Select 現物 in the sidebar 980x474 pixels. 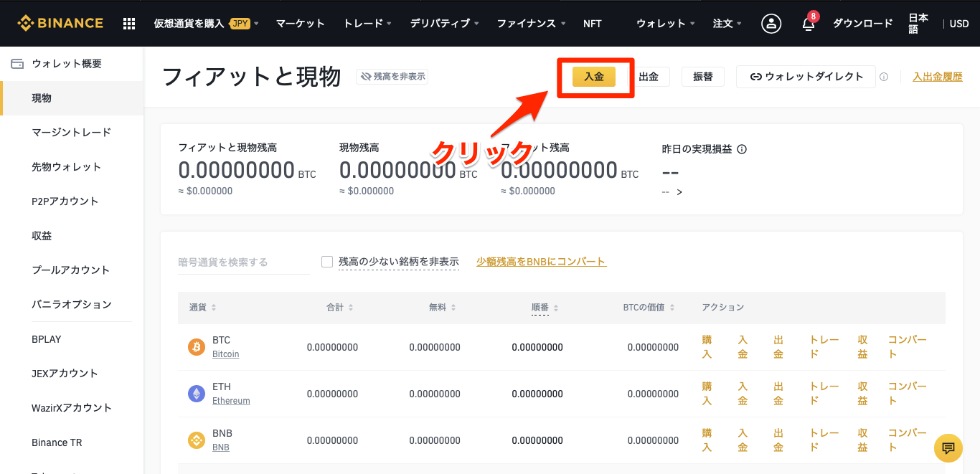click(72, 98)
